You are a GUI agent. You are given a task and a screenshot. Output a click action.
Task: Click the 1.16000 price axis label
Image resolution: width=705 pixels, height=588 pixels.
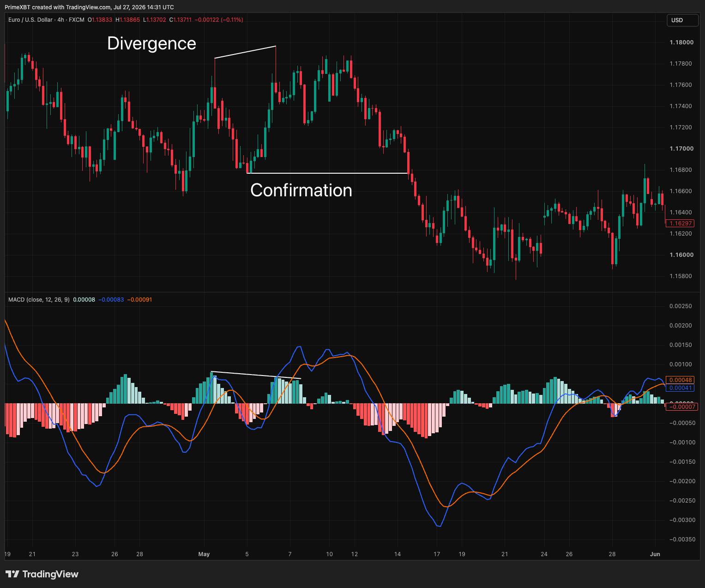click(x=681, y=255)
